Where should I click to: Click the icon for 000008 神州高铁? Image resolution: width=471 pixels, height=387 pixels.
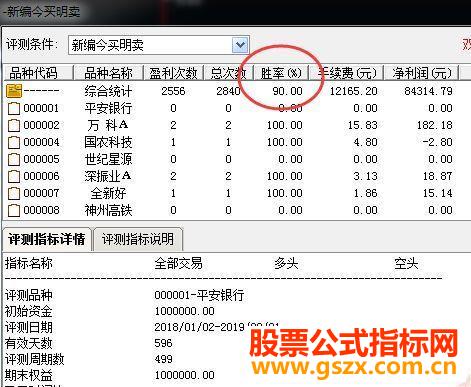coord(14,210)
